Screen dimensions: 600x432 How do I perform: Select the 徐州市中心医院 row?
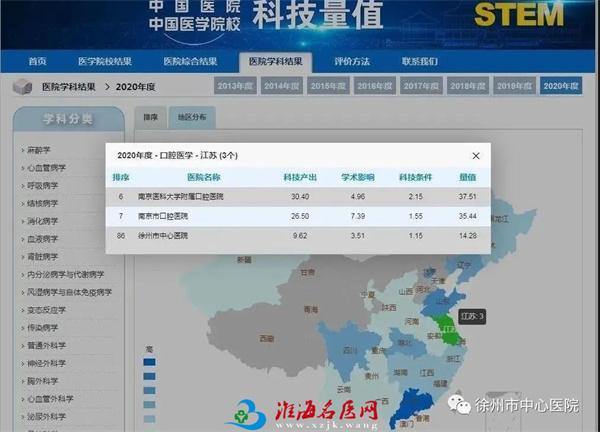(298, 236)
